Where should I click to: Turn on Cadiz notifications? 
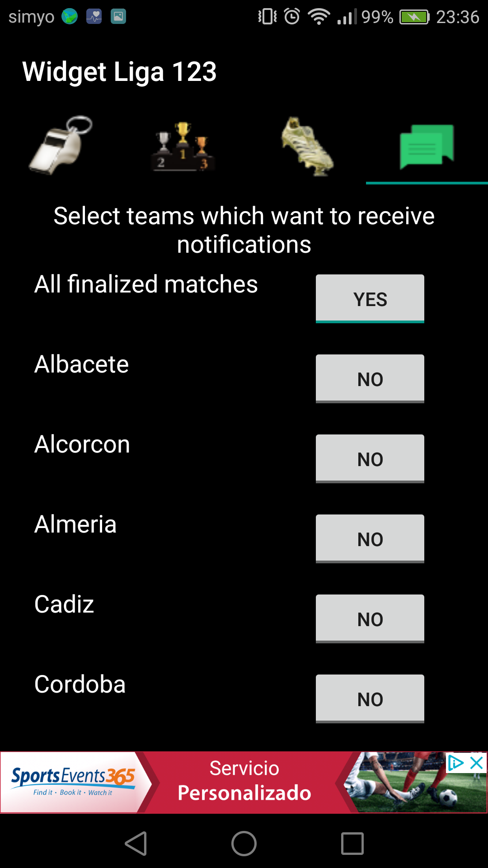(370, 619)
